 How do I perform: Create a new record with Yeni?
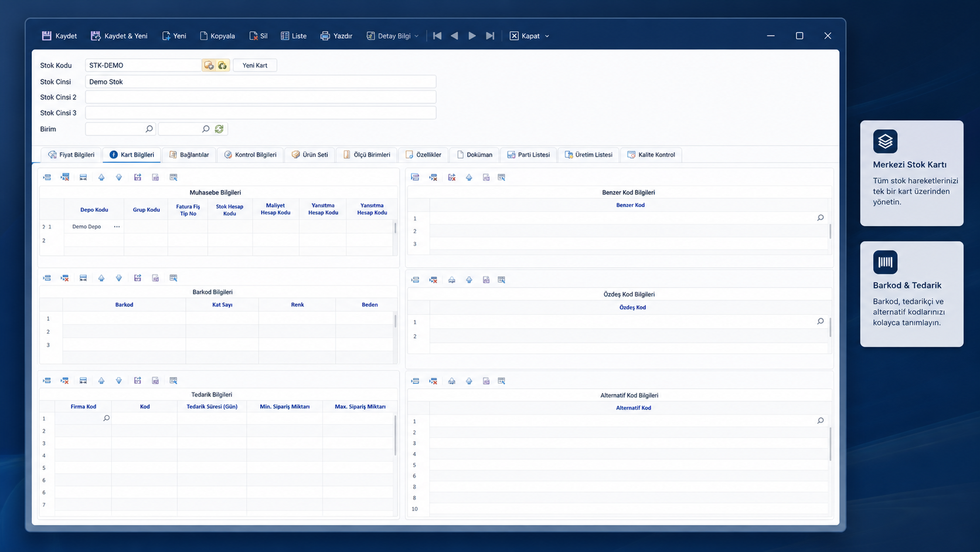(x=174, y=36)
